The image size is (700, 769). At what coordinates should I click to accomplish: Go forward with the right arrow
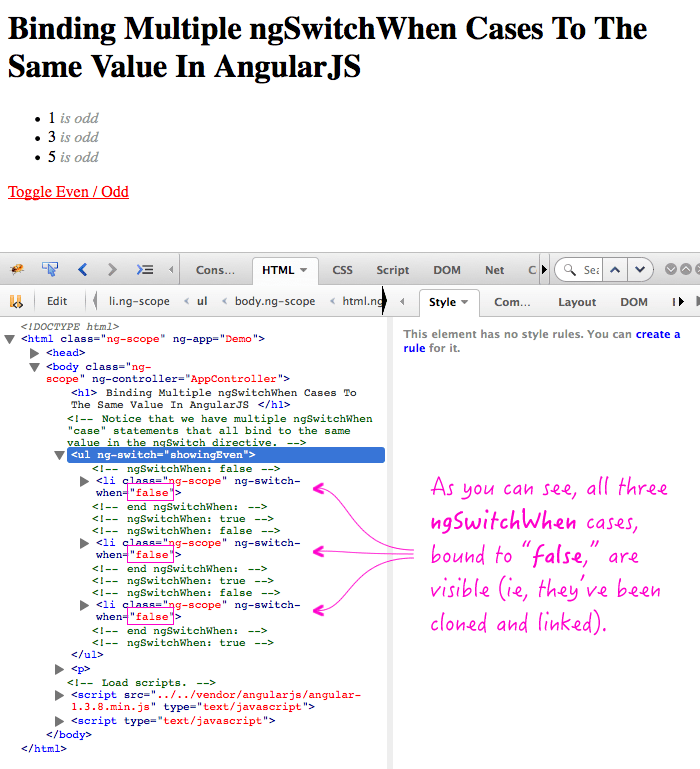pyautogui.click(x=112, y=269)
